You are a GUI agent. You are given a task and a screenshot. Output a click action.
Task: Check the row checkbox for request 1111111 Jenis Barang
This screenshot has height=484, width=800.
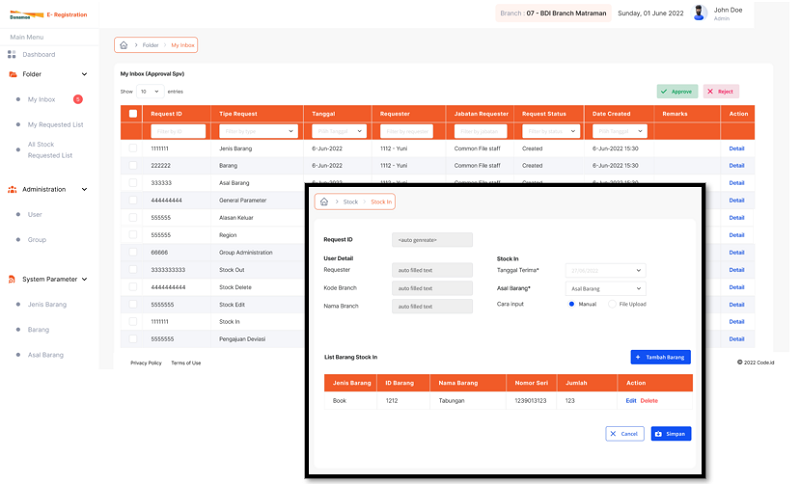pos(133,148)
